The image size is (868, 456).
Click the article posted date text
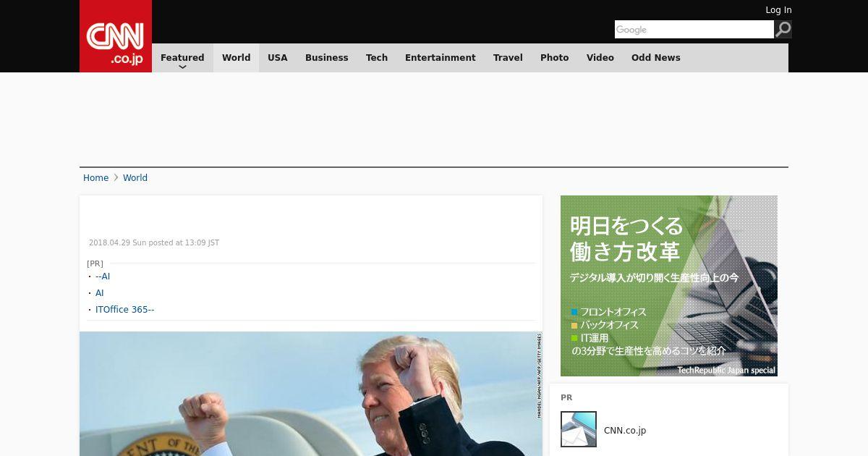[x=154, y=243]
